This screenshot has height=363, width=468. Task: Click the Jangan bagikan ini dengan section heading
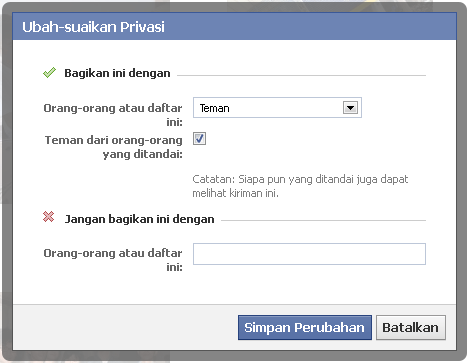pyautogui.click(x=139, y=219)
